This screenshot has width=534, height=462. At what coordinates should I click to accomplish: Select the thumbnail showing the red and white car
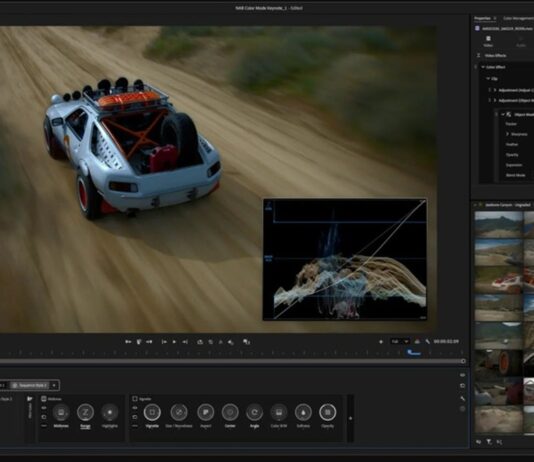pyautogui.click(x=498, y=280)
